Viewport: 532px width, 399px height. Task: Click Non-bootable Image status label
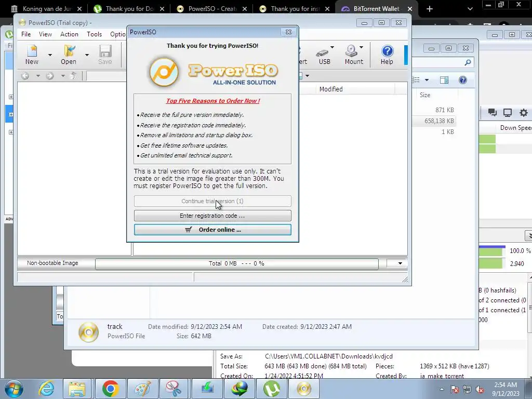click(52, 263)
